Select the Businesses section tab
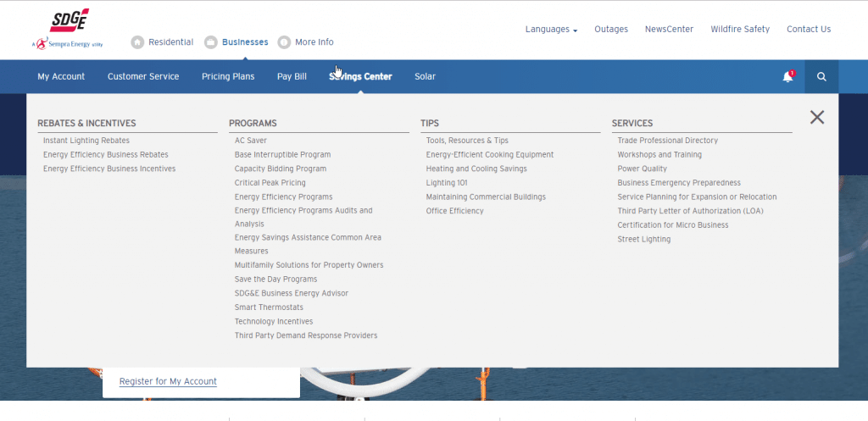The image size is (868, 421). tap(245, 42)
